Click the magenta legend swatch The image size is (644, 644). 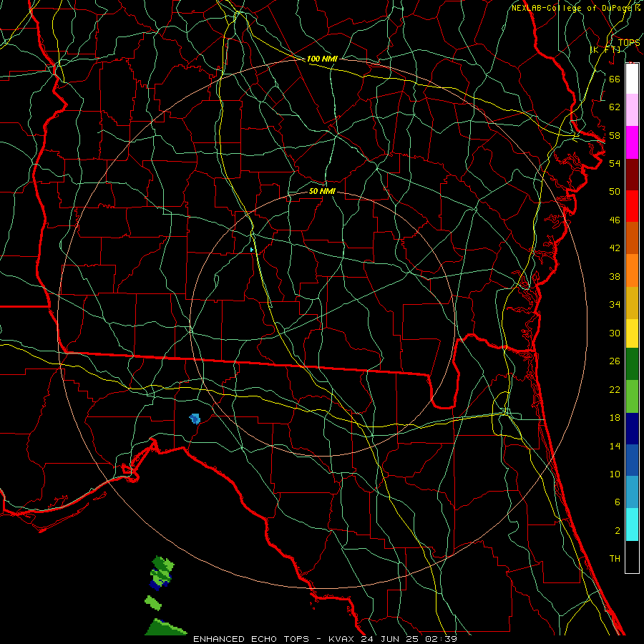pos(632,142)
